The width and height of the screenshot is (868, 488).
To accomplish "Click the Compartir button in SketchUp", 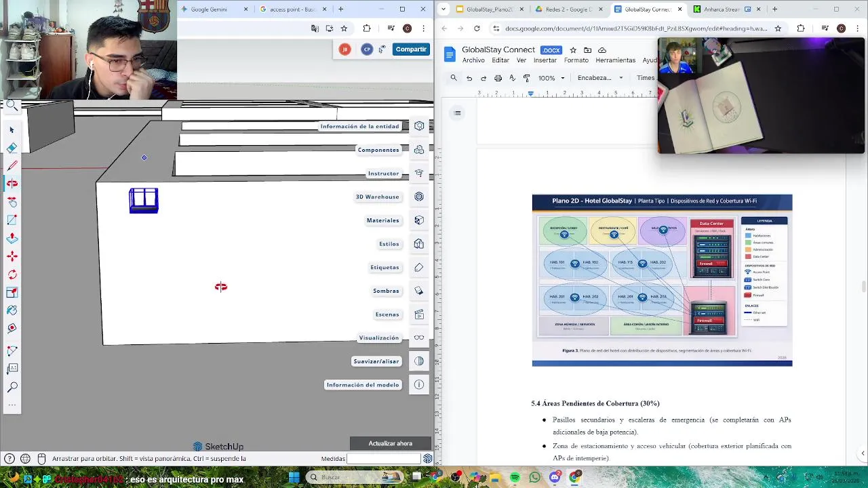I will coord(411,49).
